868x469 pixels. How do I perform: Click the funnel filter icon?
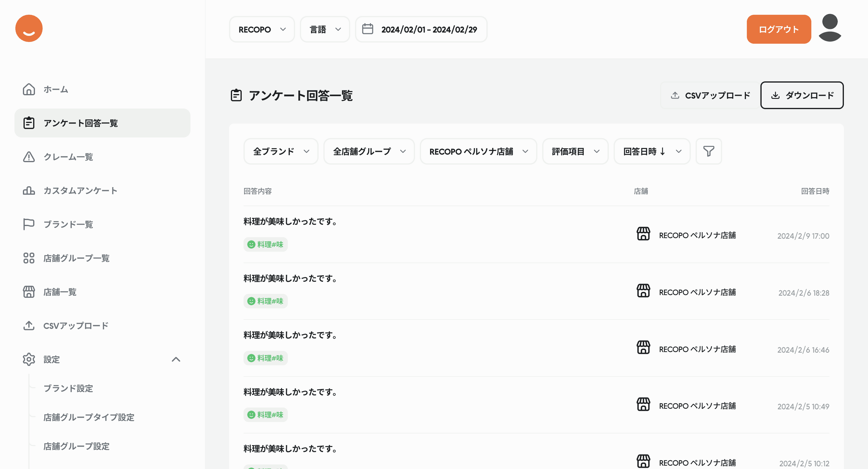click(x=709, y=151)
